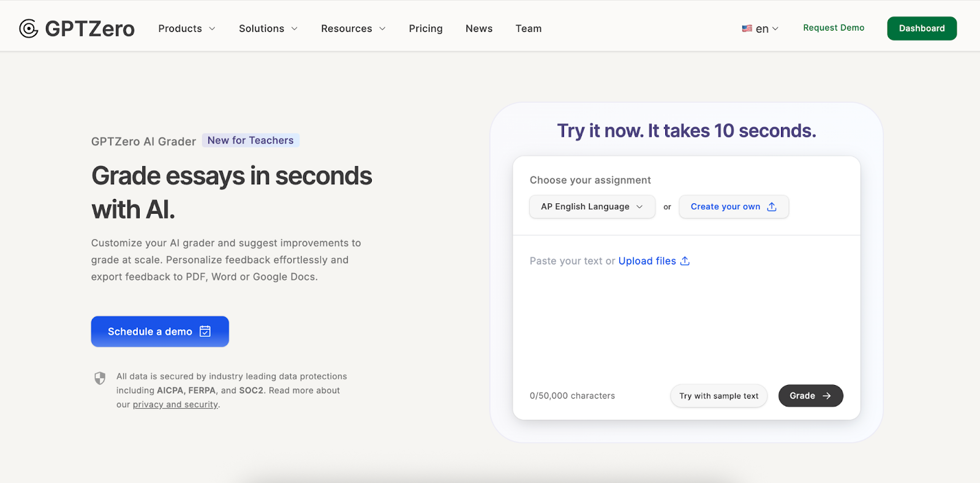Click the upload icon next to Upload files
980x483 pixels.
685,261
